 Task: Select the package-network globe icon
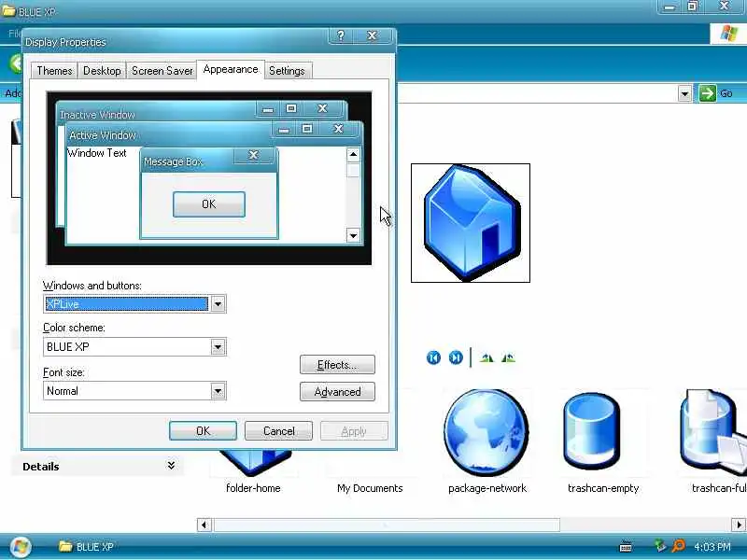(486, 432)
